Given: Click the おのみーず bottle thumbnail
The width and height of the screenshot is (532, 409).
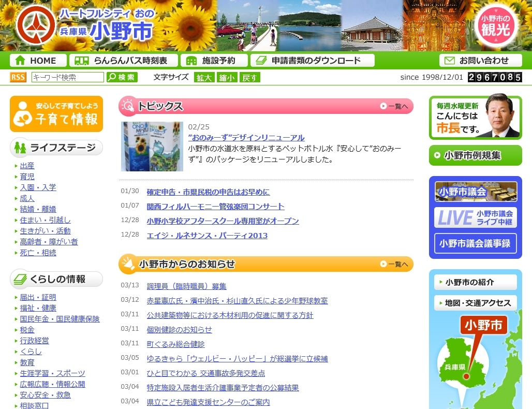Looking at the screenshot, I should coord(152,147).
